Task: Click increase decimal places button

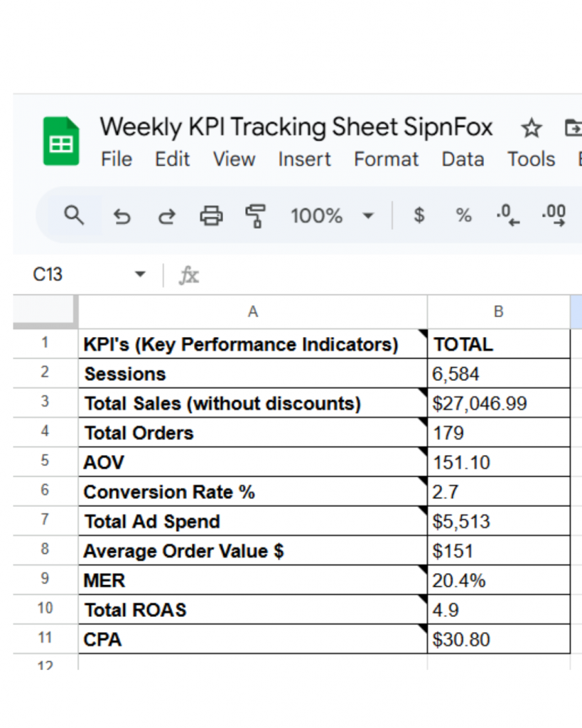Action: click(x=554, y=215)
